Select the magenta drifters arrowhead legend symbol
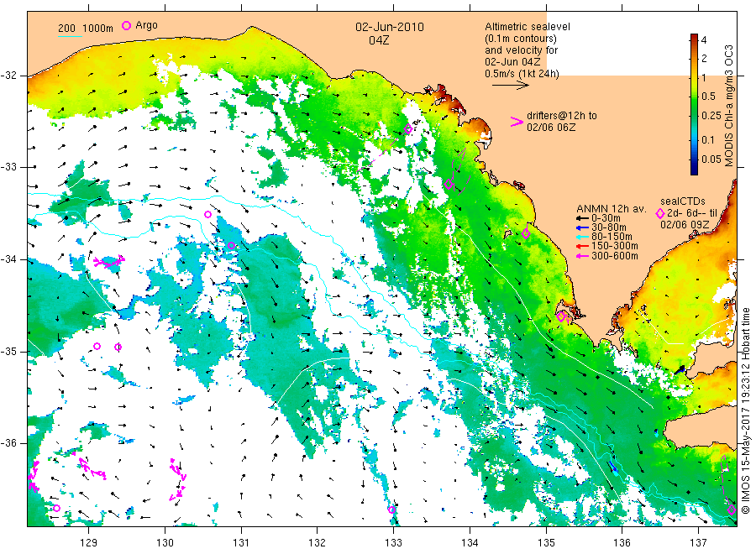 [517, 122]
